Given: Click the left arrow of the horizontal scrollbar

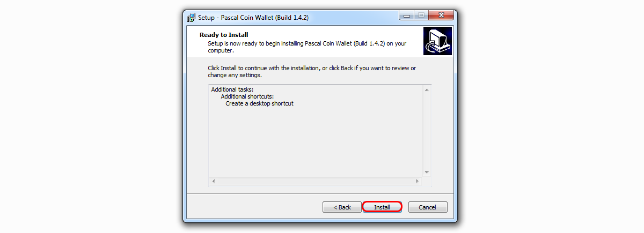Looking at the screenshot, I should click(x=214, y=181).
